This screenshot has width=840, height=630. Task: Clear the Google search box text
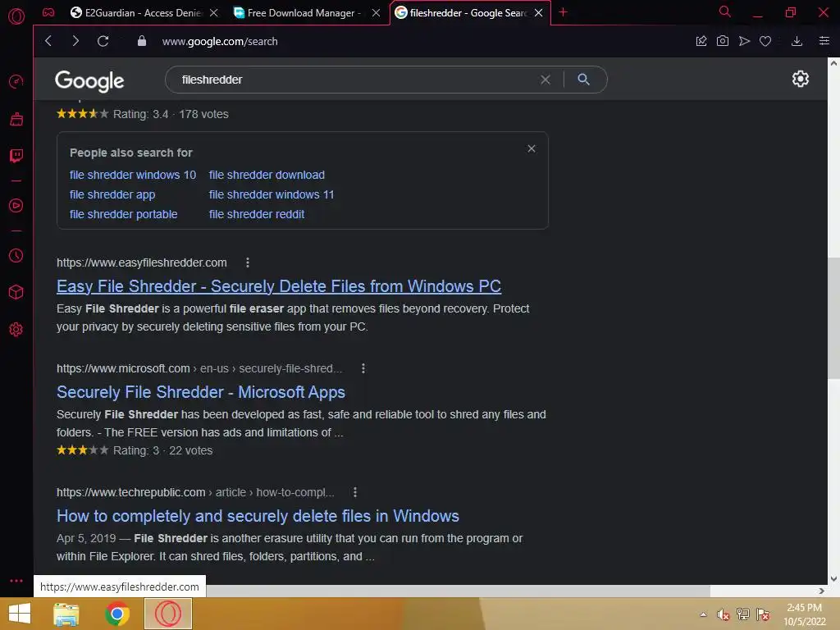tap(546, 80)
